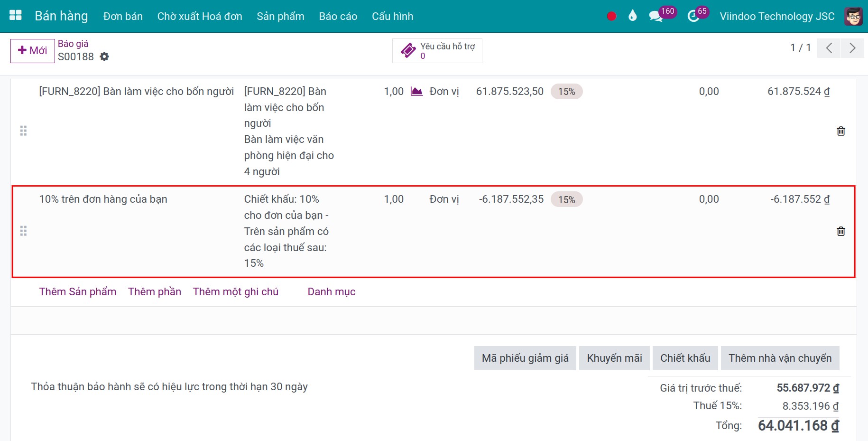Click the 15% tax tag on the discount line

coord(566,199)
